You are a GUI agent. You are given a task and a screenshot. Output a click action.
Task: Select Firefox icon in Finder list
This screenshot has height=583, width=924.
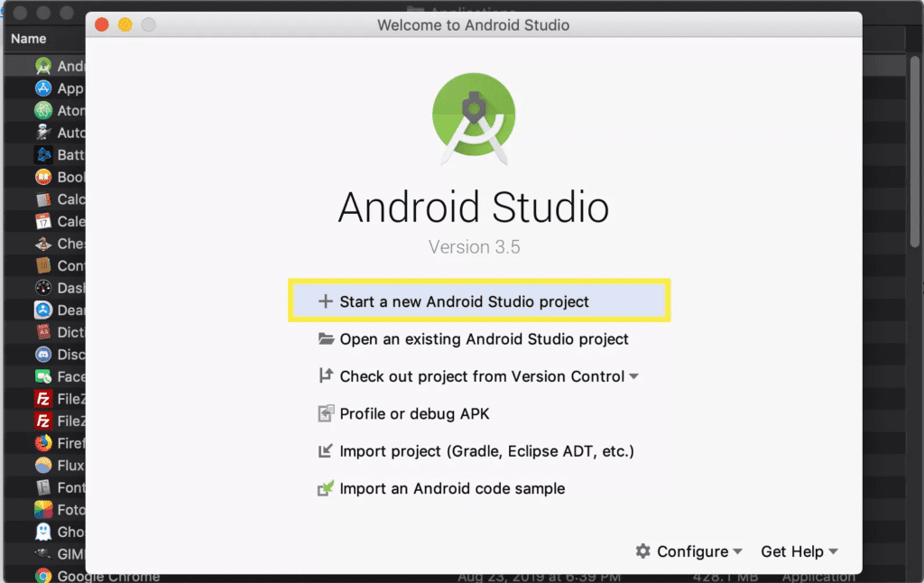pos(43,443)
